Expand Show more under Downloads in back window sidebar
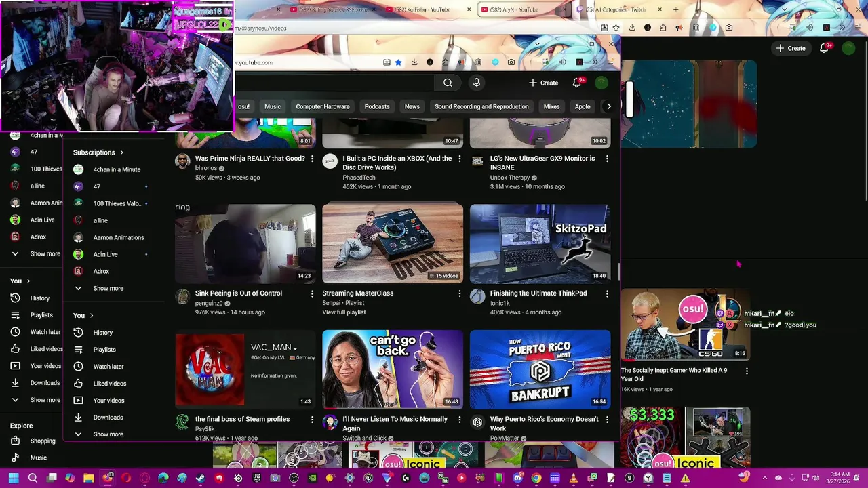The height and width of the screenshot is (488, 868). coord(35,400)
